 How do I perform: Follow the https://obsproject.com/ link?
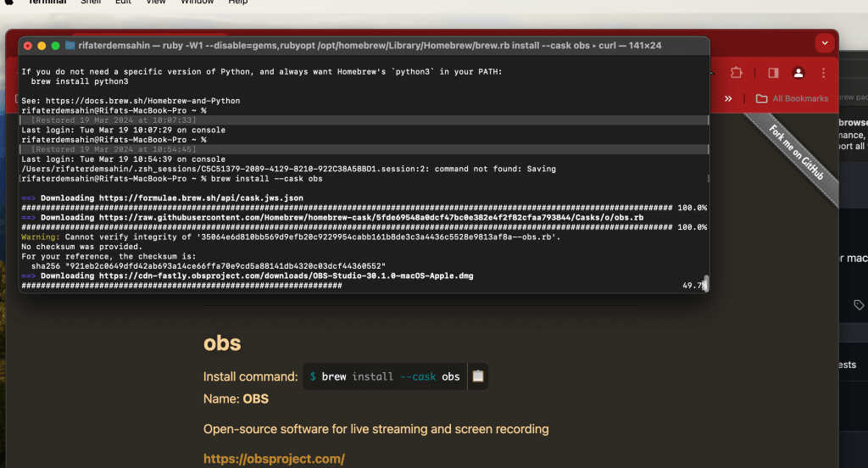[274, 459]
